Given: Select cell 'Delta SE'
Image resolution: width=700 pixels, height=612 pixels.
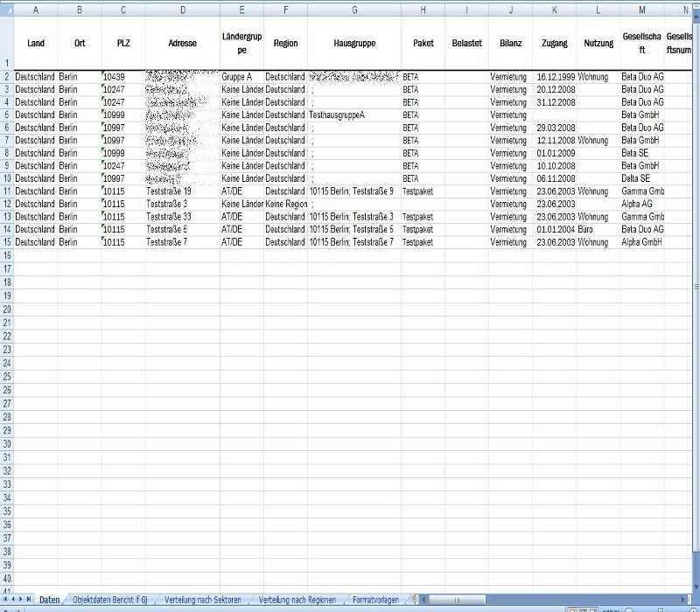Looking at the screenshot, I should (x=642, y=178).
